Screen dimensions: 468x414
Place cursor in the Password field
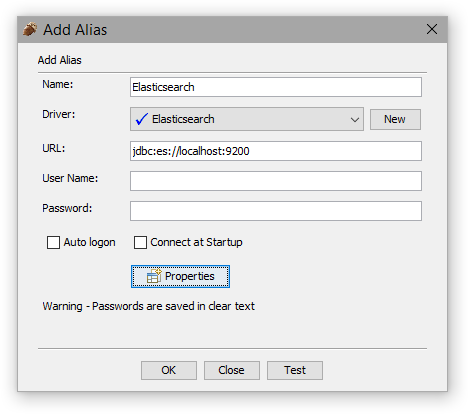click(x=276, y=211)
